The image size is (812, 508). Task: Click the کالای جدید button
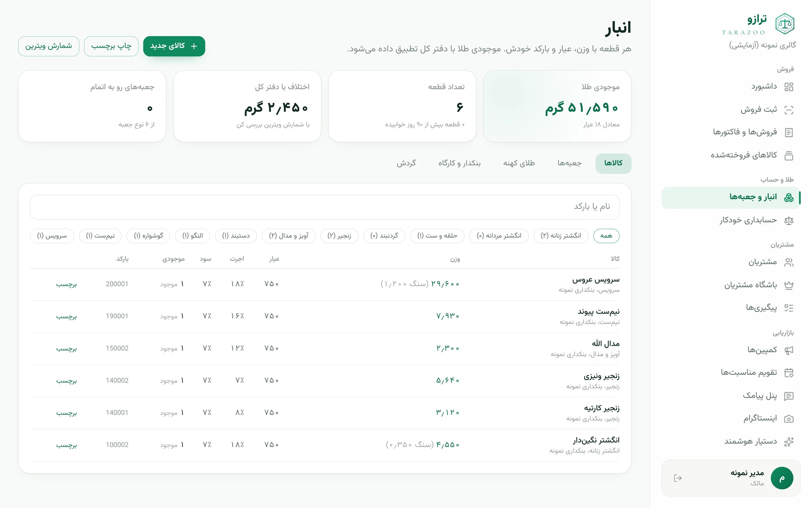174,46
